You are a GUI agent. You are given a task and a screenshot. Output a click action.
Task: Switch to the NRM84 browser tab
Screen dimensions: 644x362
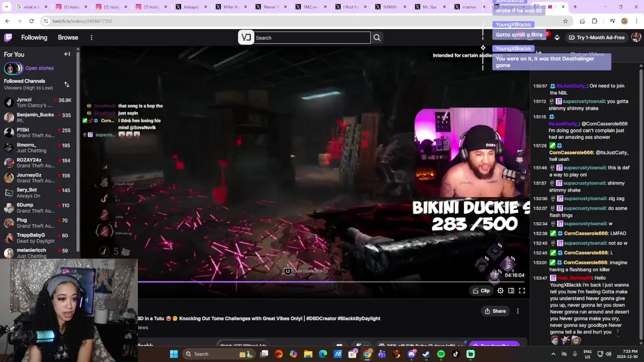click(391, 7)
